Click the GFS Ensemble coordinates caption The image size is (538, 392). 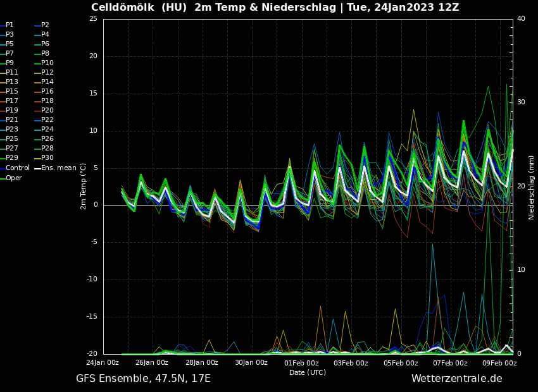coord(143,378)
